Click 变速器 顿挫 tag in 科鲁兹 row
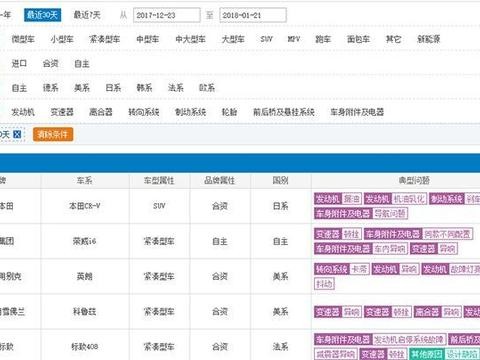Screen dimensions: 480x360 [x=388, y=312]
